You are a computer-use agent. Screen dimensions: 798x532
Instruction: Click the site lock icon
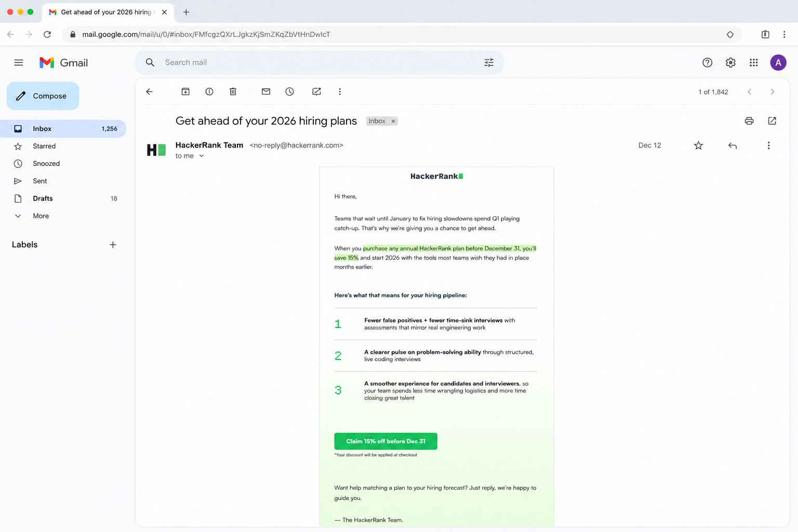click(x=73, y=34)
